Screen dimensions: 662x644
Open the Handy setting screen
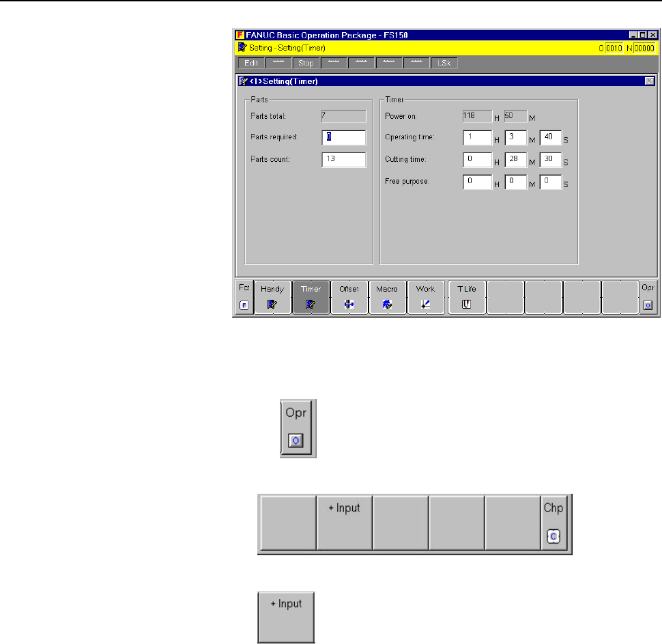pos(273,297)
